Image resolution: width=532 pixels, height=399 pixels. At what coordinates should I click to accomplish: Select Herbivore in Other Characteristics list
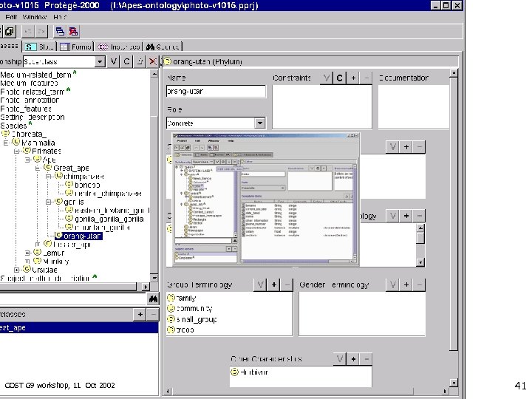(x=254, y=372)
